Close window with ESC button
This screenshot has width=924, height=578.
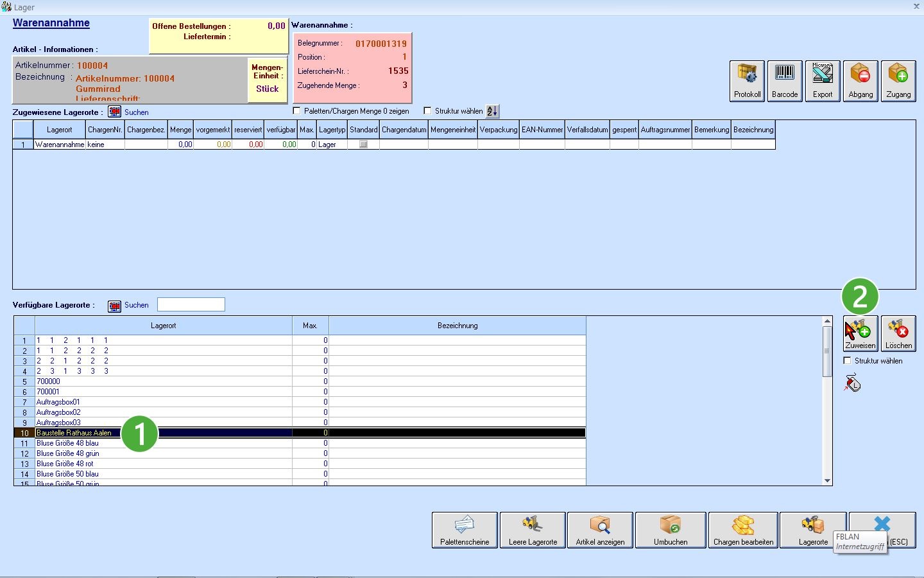pyautogui.click(x=882, y=530)
